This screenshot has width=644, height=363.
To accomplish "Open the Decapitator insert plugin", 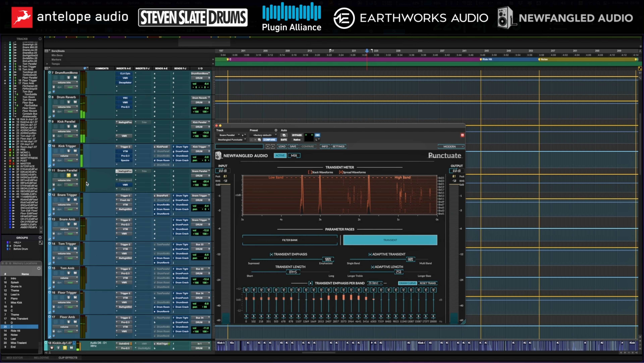I will pyautogui.click(x=125, y=83).
